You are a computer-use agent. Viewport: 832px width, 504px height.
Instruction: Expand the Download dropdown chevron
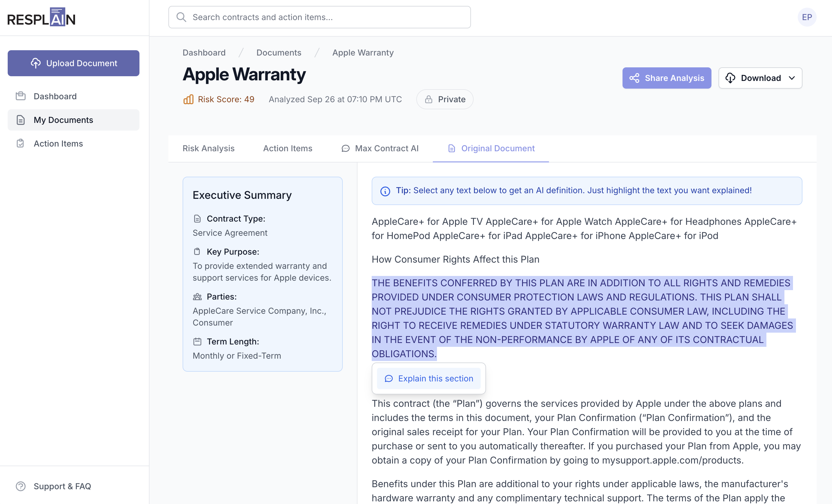pyautogui.click(x=792, y=78)
